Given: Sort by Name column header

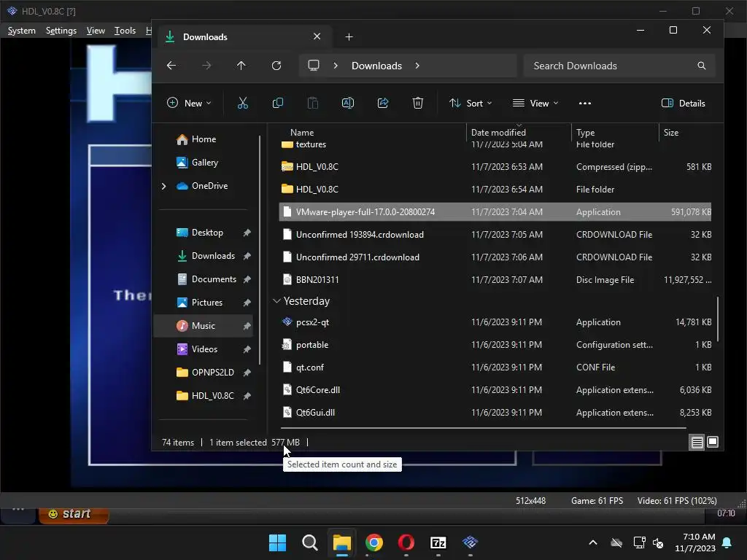Looking at the screenshot, I should tap(302, 133).
